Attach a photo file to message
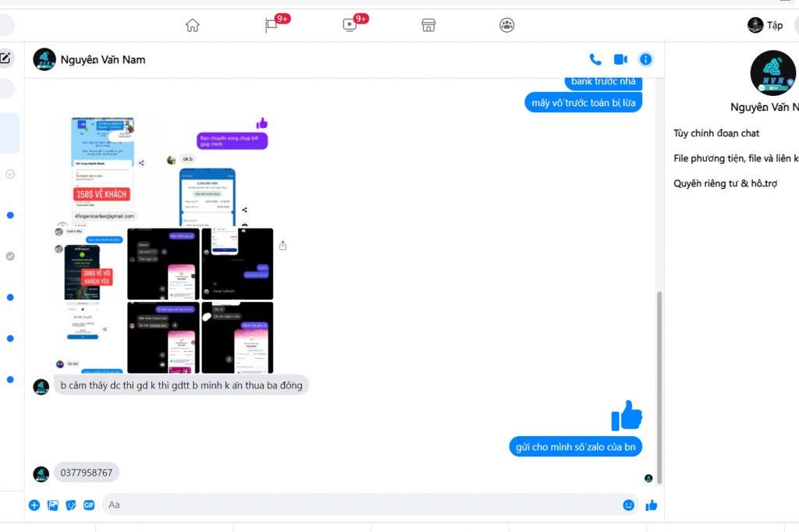799x532 pixels. (x=53, y=505)
